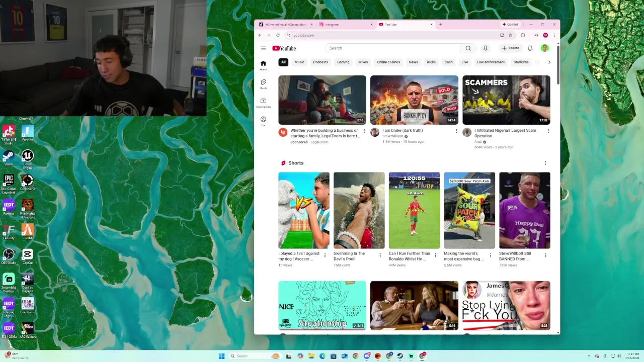Viewport: 644px width, 362px height.
Task: Select the All category chip
Action: tap(283, 62)
